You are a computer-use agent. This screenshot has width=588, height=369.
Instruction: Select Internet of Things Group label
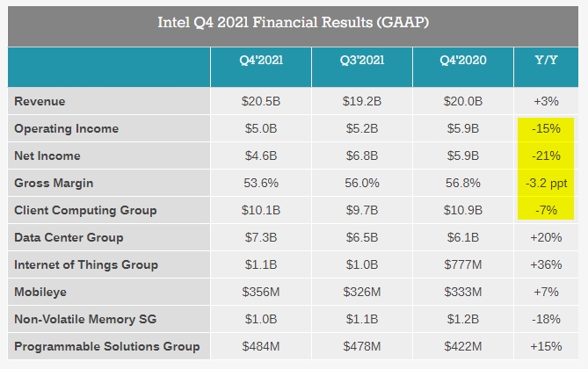[x=86, y=264]
